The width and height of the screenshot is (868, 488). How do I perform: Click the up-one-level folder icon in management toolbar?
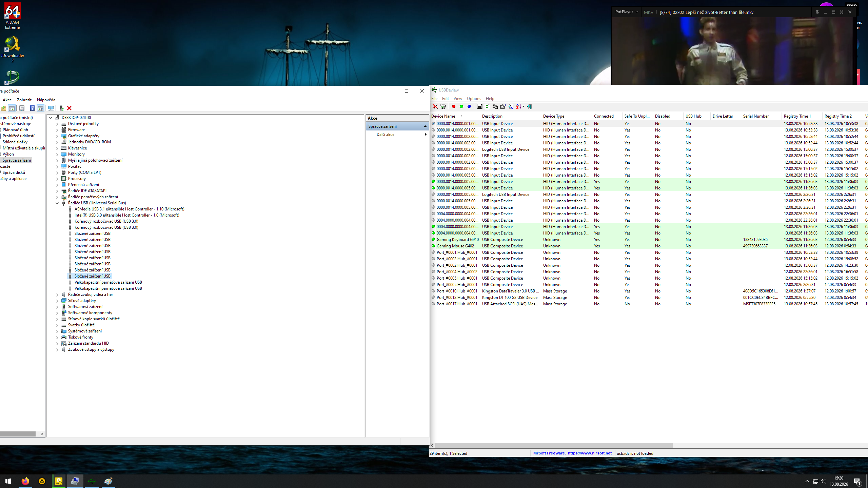[4, 108]
